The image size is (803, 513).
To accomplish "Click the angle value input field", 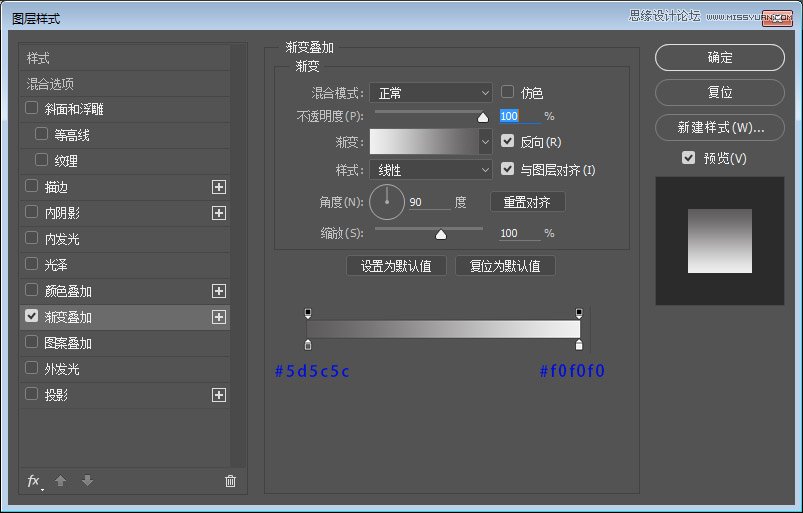I will click(428, 202).
